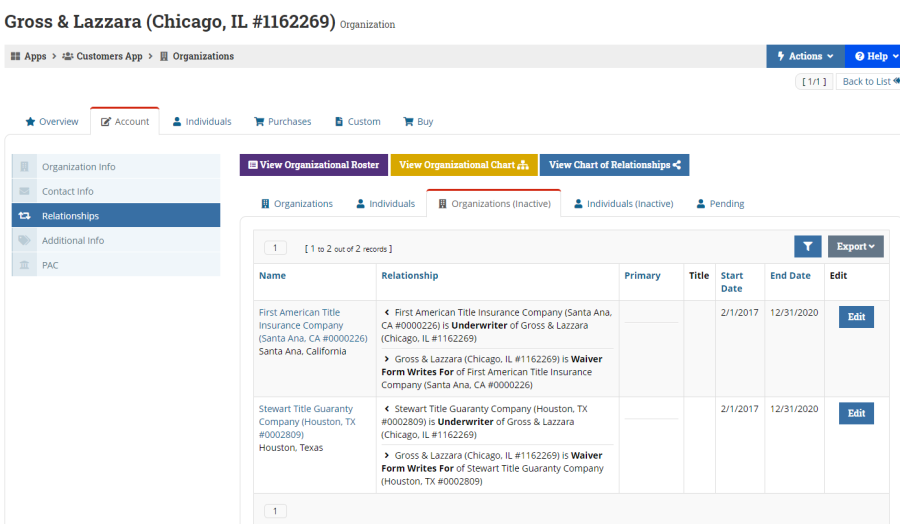
Task: Click the Account edit pencil icon
Action: coord(106,122)
